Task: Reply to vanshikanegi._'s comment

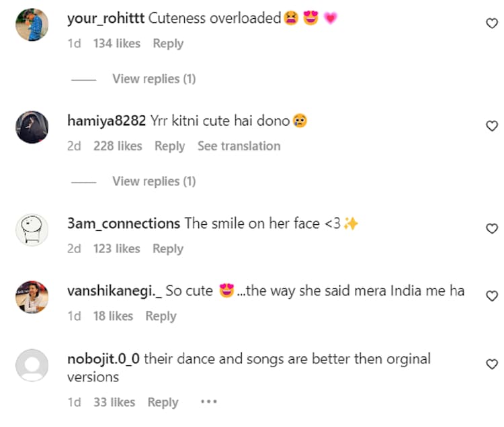Action: pos(161,316)
